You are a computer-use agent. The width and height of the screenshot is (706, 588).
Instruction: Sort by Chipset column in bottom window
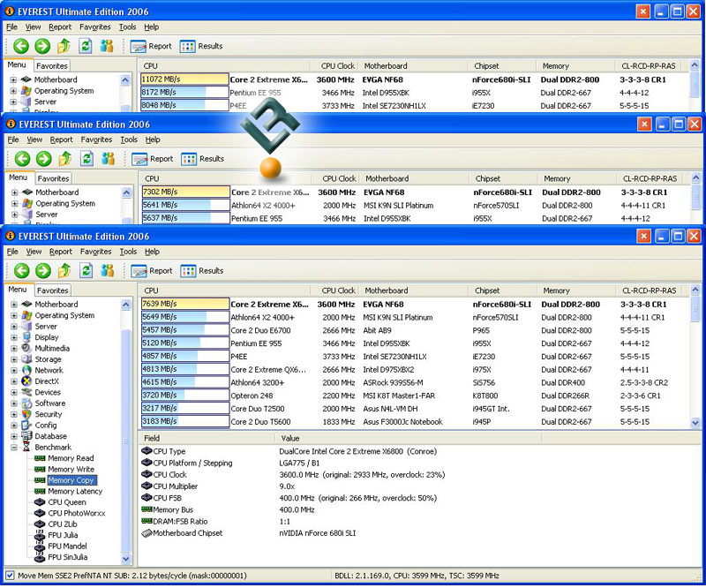tap(487, 290)
